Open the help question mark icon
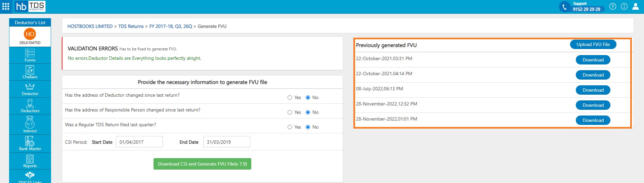644x183 pixels. [613, 6]
